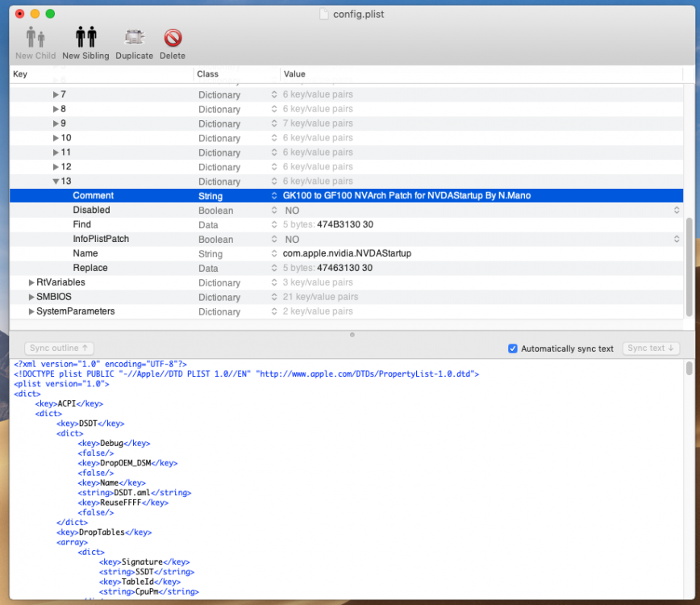
Task: Click the New Child toolbar icon
Action: pos(35,37)
